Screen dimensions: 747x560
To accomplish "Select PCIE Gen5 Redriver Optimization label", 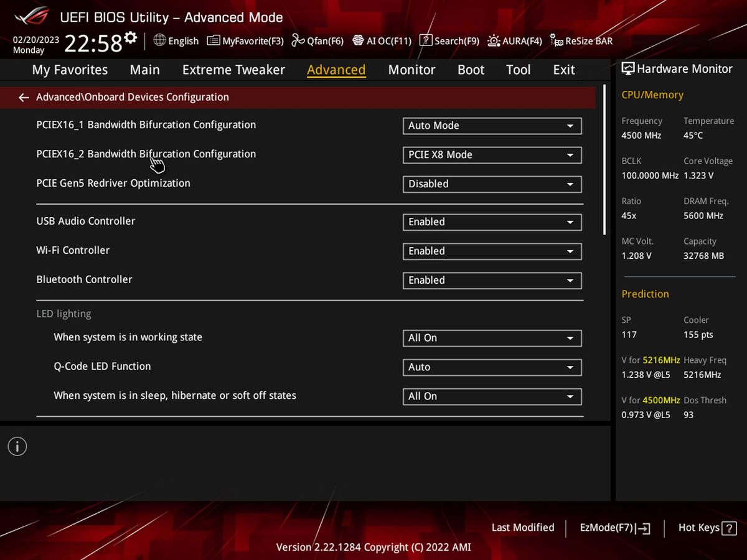I will click(113, 184).
